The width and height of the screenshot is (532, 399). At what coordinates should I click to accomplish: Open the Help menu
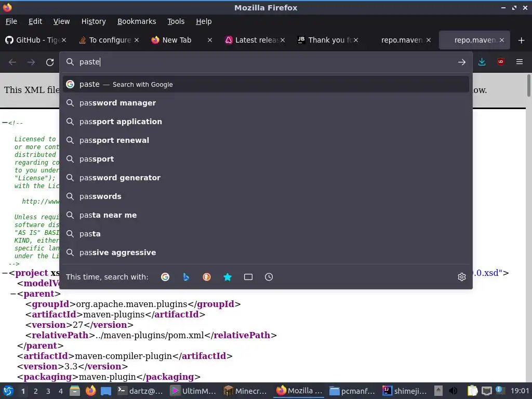coord(204,21)
